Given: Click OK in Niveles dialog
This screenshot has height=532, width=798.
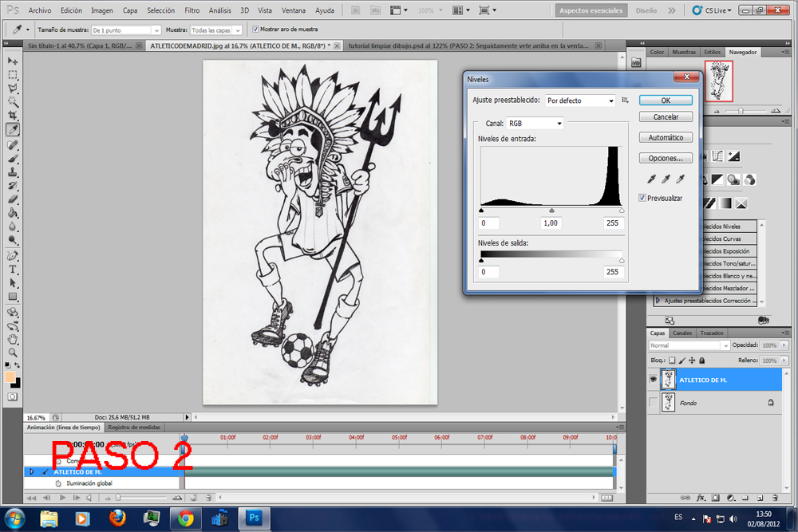Looking at the screenshot, I should click(x=666, y=100).
